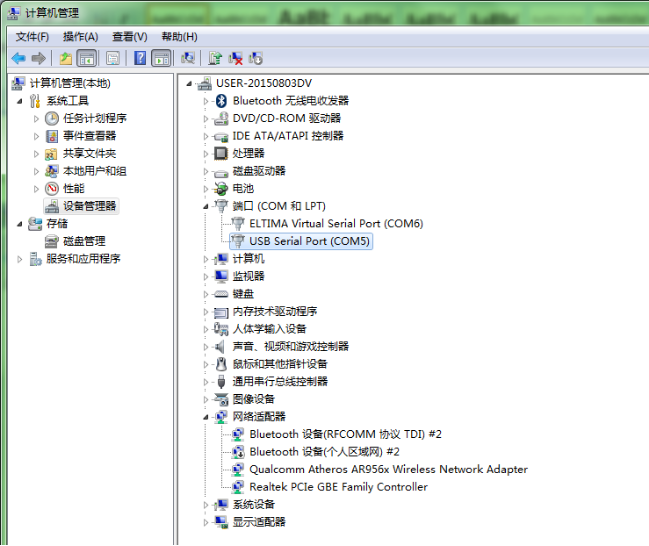Click the up one level folder icon
Viewport: 649px width, 546px height.
[x=65, y=59]
